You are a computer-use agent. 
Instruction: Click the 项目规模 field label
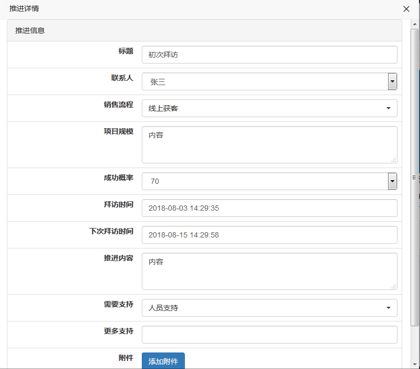click(x=118, y=131)
